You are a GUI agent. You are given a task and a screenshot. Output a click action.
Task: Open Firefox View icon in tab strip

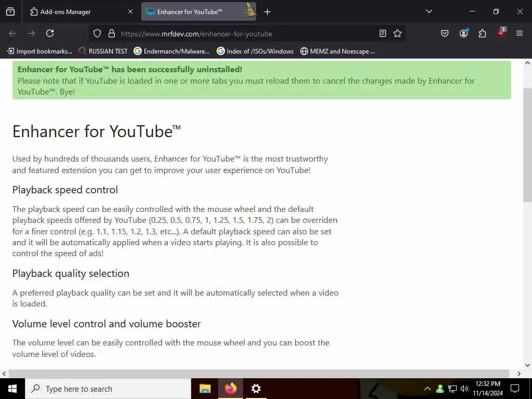[10, 11]
